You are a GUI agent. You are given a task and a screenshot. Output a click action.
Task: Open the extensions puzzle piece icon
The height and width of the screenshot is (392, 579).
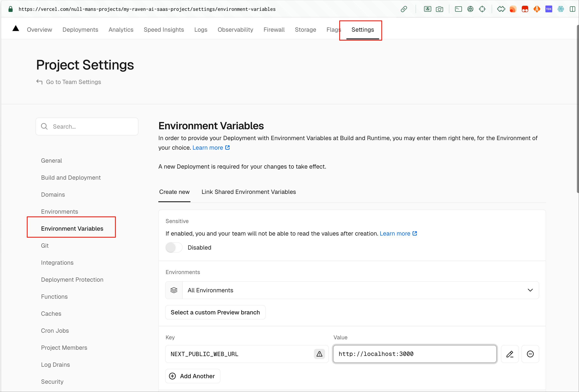[x=501, y=9]
